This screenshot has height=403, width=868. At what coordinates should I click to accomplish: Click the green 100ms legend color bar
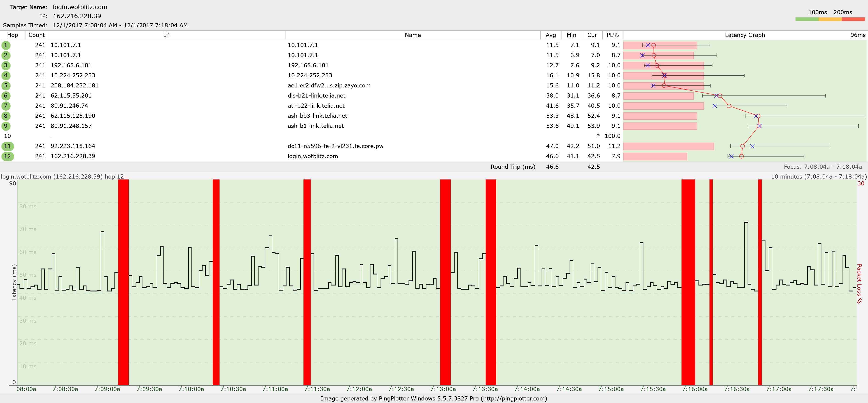point(807,20)
